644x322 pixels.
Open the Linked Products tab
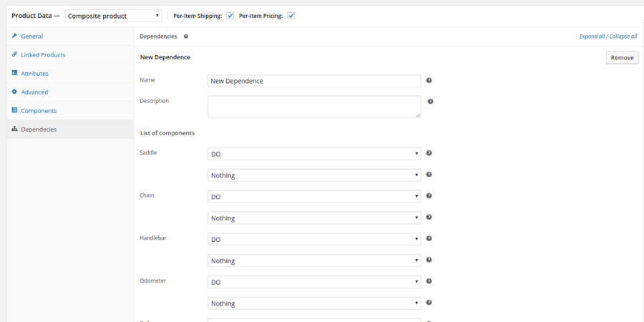coord(43,55)
